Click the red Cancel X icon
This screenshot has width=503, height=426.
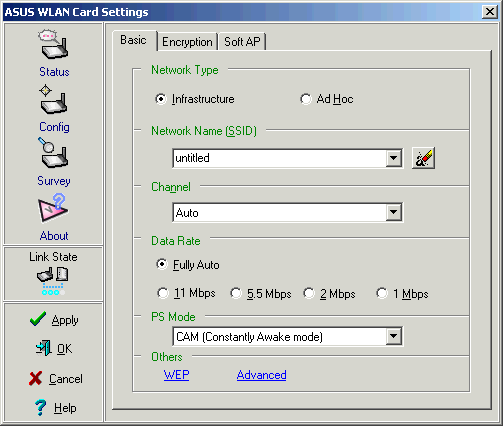point(35,378)
